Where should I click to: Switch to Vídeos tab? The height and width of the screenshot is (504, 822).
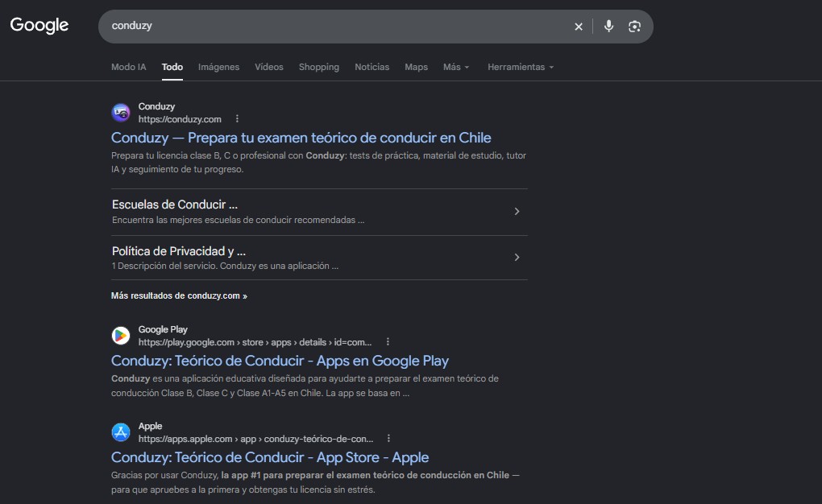click(269, 67)
